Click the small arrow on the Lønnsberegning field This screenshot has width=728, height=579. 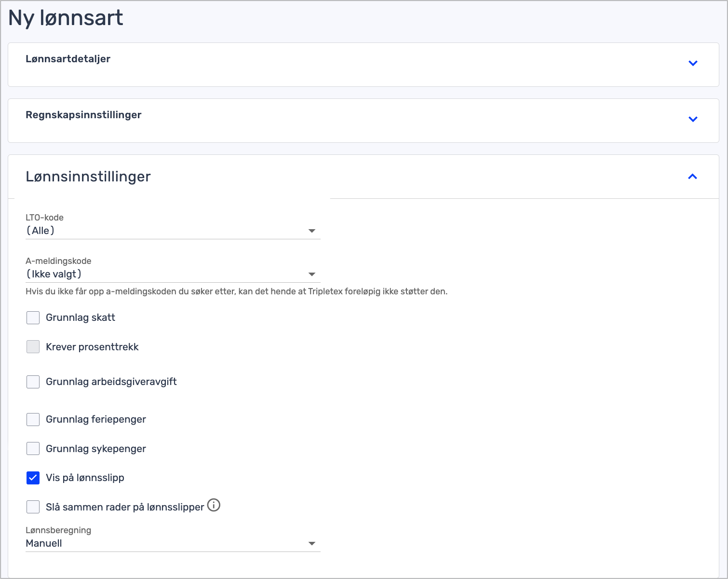click(312, 544)
